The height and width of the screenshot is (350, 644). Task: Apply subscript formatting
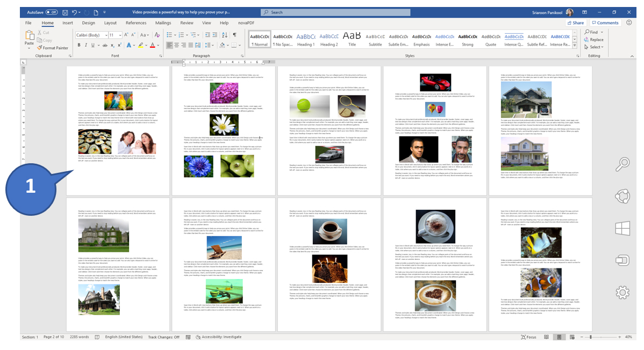click(x=112, y=45)
